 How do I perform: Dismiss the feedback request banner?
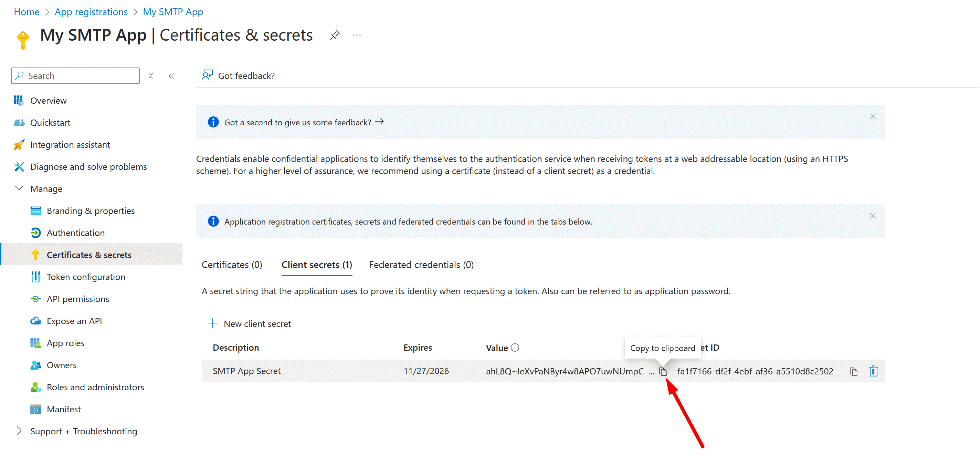click(x=873, y=116)
